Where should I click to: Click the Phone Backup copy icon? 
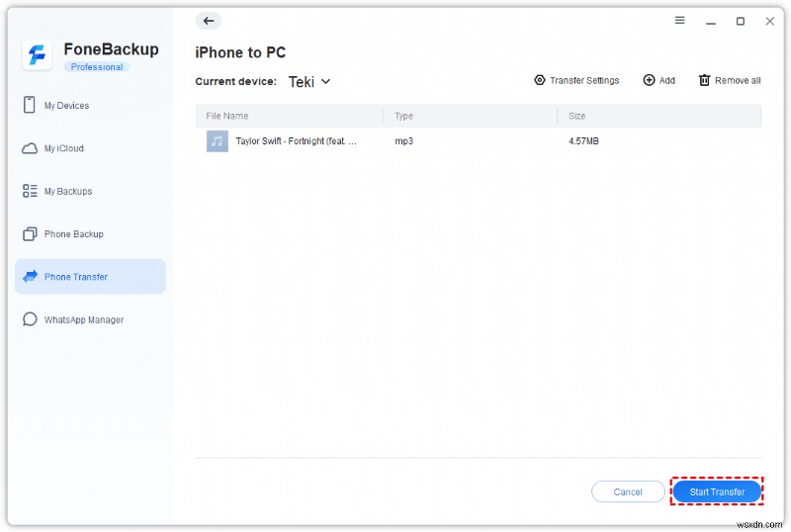tap(30, 233)
